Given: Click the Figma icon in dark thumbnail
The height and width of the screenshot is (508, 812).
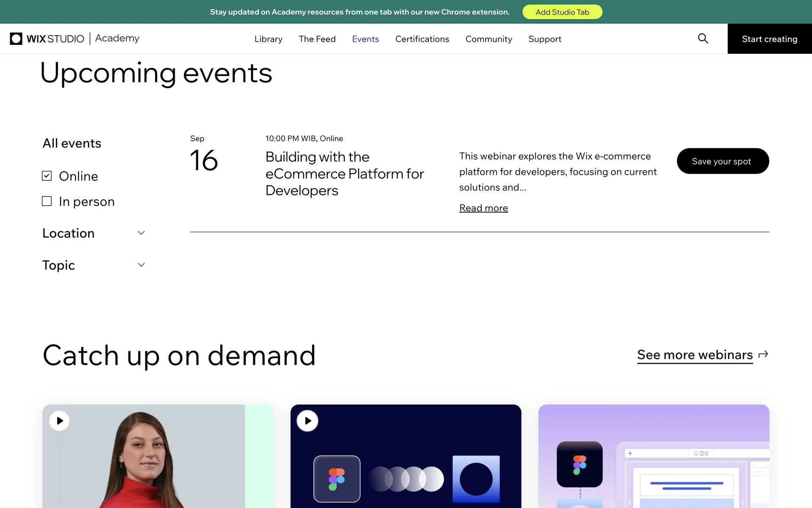Looking at the screenshot, I should pos(337,479).
